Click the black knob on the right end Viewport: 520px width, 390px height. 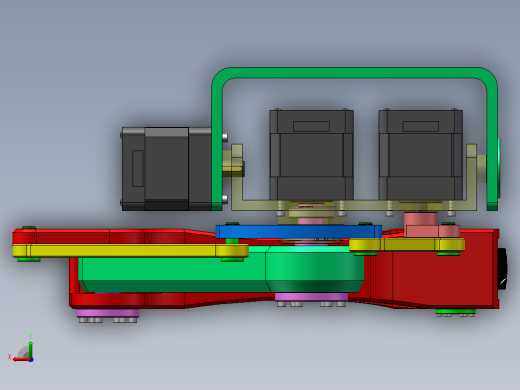[503, 269]
